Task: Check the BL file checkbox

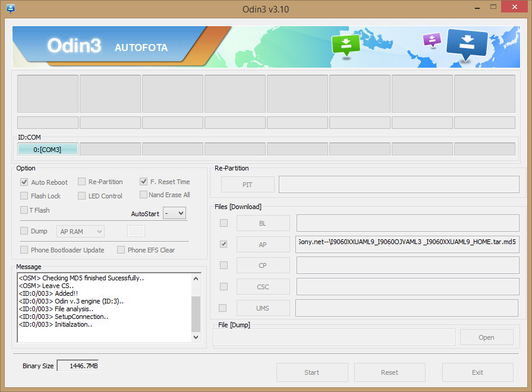Action: (x=223, y=223)
